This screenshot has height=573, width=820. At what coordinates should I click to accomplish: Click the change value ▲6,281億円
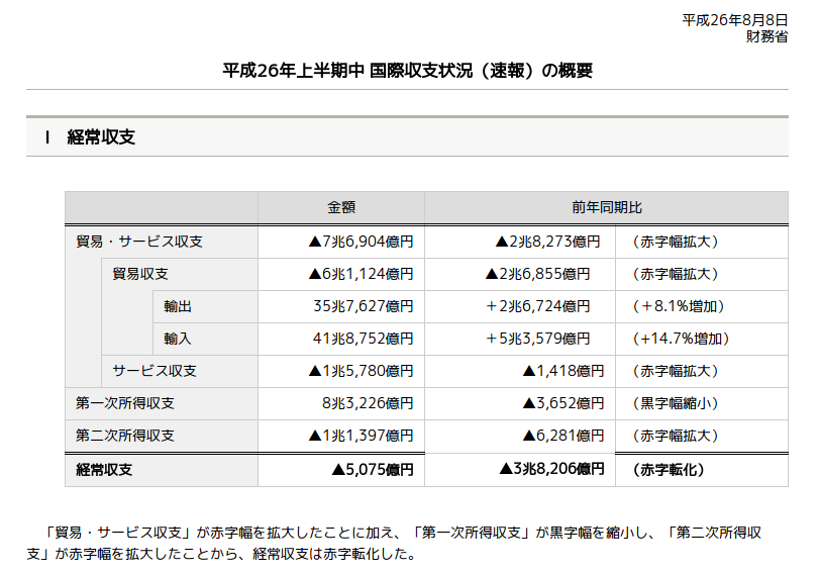coord(563,436)
